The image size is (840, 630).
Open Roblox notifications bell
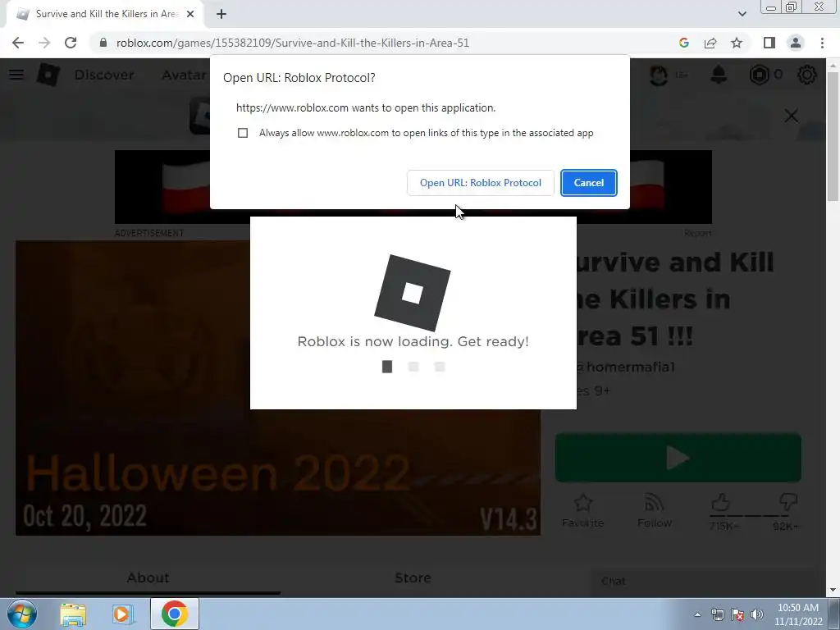click(719, 75)
